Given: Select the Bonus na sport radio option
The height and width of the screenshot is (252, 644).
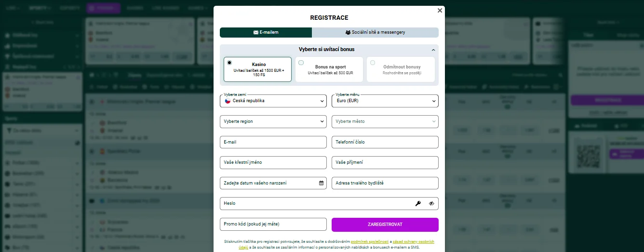Looking at the screenshot, I should (301, 63).
